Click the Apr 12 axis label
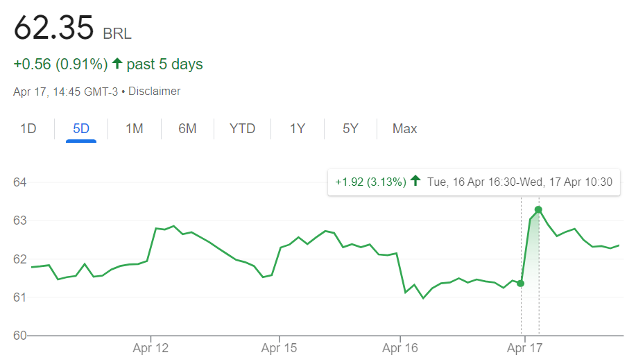 [151, 348]
